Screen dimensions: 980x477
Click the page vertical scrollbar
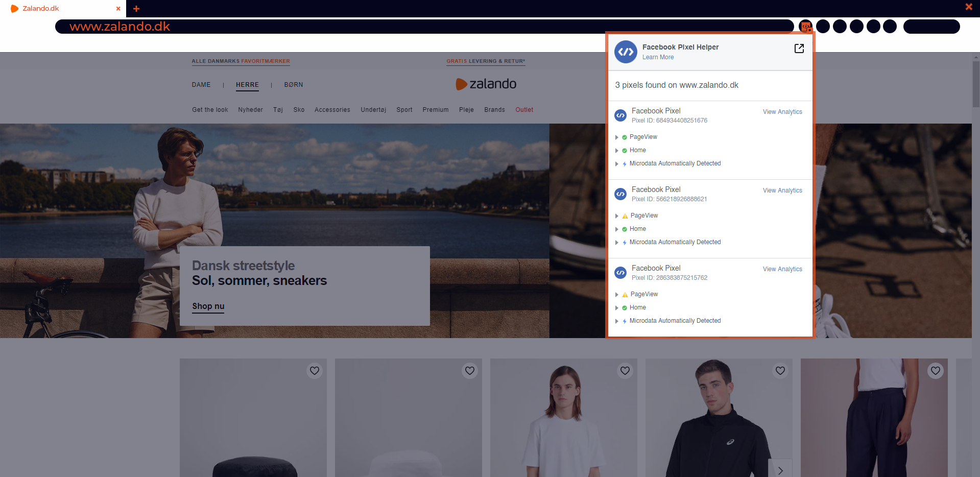pos(976,84)
